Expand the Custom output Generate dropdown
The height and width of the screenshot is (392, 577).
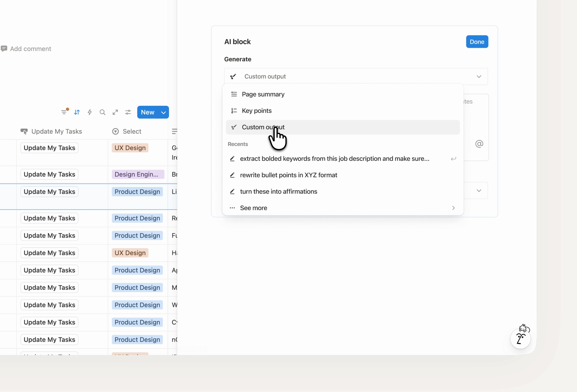click(x=356, y=76)
